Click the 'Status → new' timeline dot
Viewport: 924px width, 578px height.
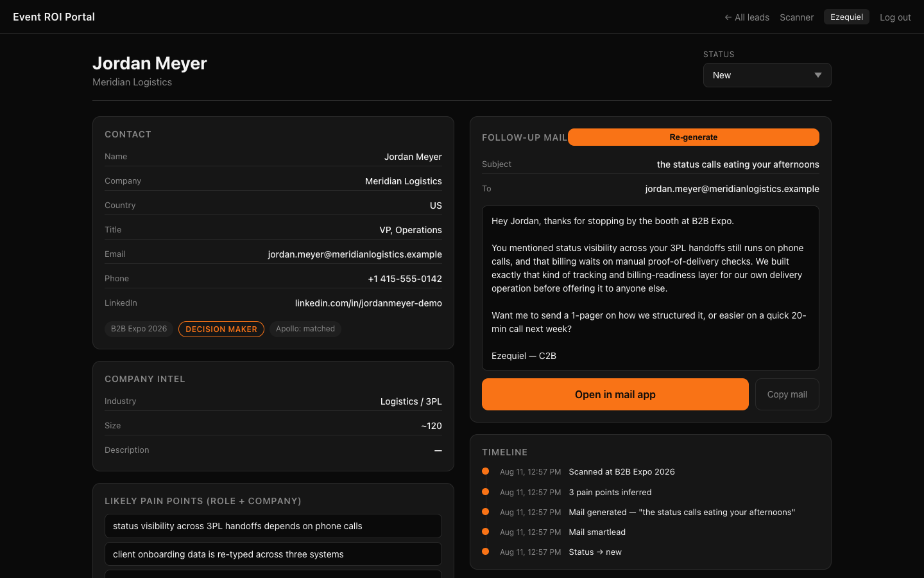tap(486, 552)
